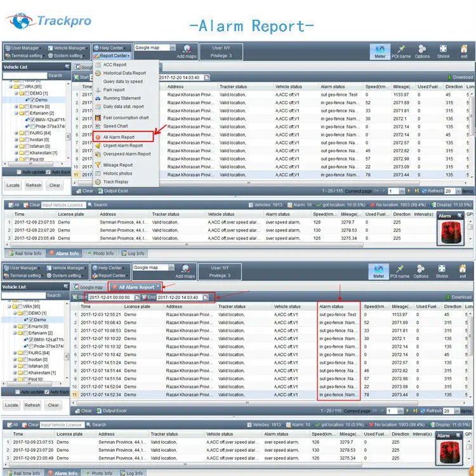Choose the Historical Data Report clock icon
Screen dimensions: 476x476
[x=98, y=73]
